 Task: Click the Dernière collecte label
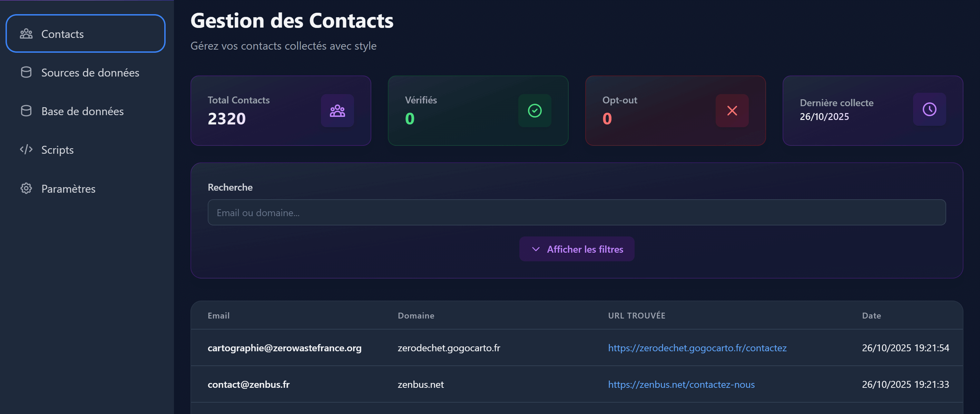(836, 103)
